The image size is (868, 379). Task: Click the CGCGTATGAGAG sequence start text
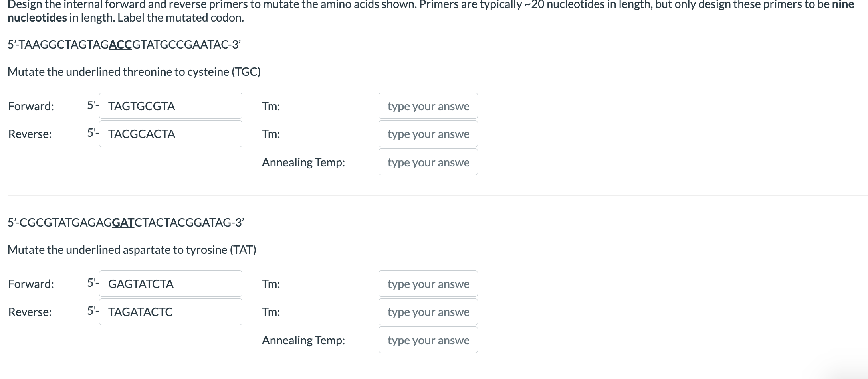(66, 222)
